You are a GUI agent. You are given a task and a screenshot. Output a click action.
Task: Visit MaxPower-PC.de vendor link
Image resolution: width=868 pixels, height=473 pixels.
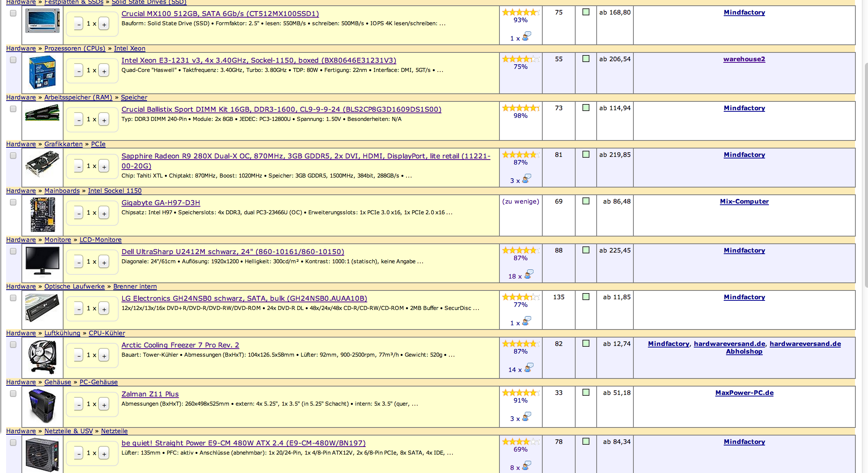pyautogui.click(x=744, y=393)
